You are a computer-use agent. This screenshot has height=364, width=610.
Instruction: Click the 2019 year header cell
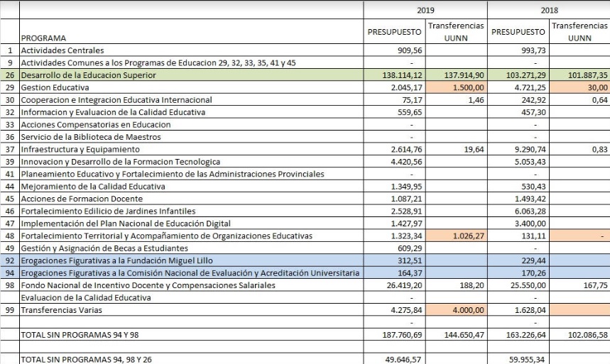click(425, 10)
